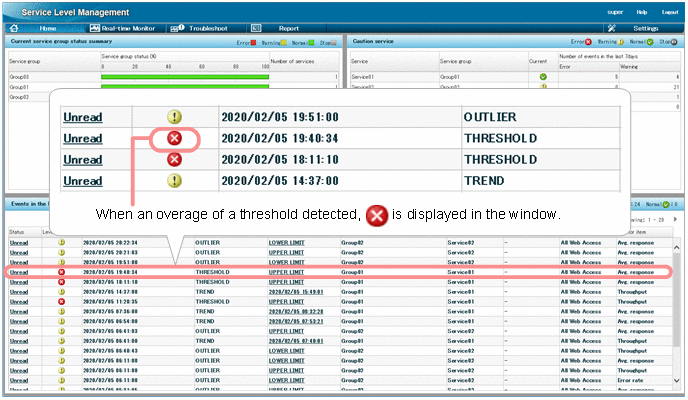Viewport: 688px width, 400px height.
Task: Click the events list vertical scrollbar
Action: pyautogui.click(x=680, y=310)
